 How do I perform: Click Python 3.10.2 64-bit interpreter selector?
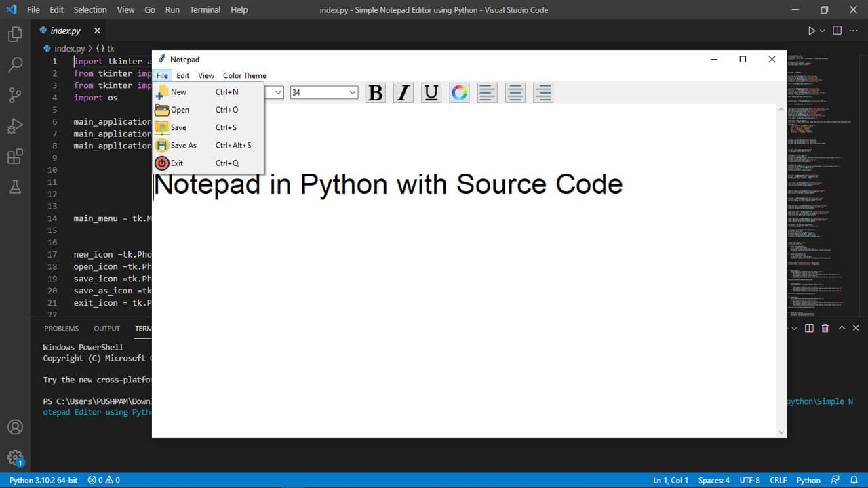pyautogui.click(x=43, y=480)
